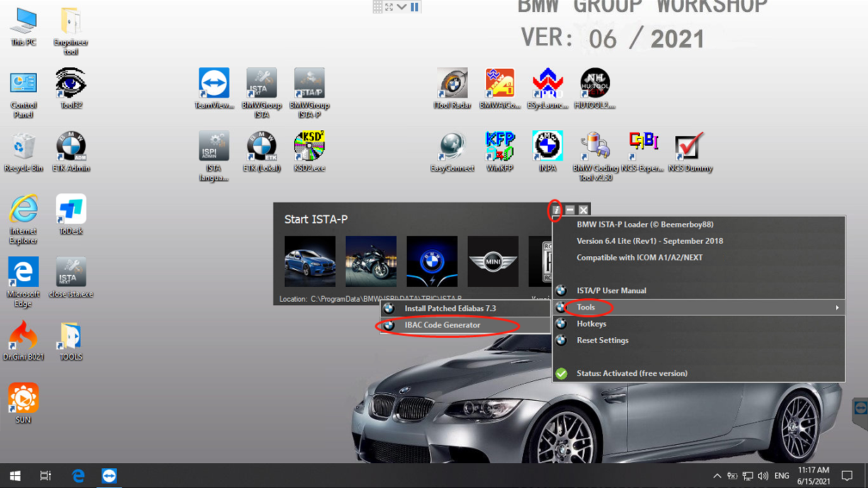Viewport: 868px width, 488px height.
Task: Show hidden tray icons chevron
Action: click(717, 476)
